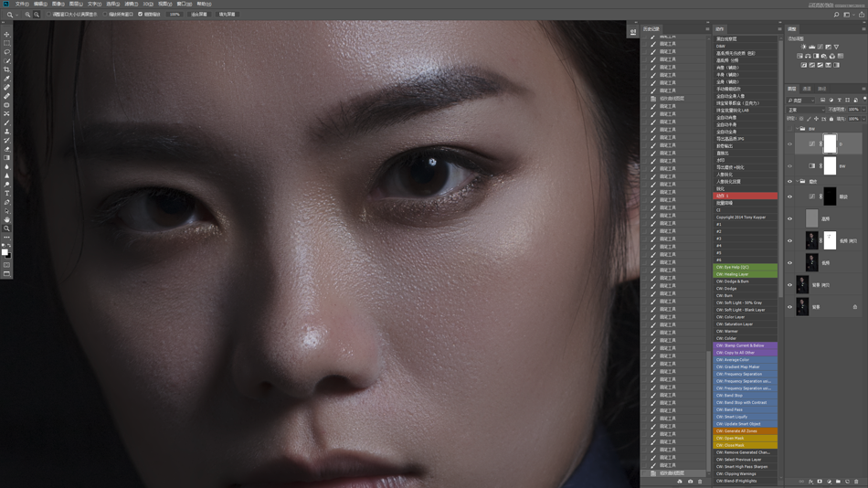This screenshot has width=868, height=488.
Task: Open the 文件 (File) menu
Action: pyautogui.click(x=22, y=4)
